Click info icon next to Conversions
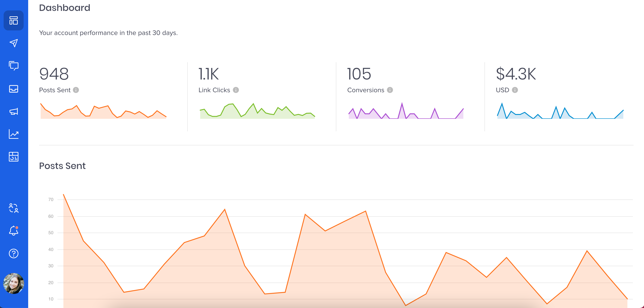This screenshot has width=644, height=308. (x=390, y=90)
